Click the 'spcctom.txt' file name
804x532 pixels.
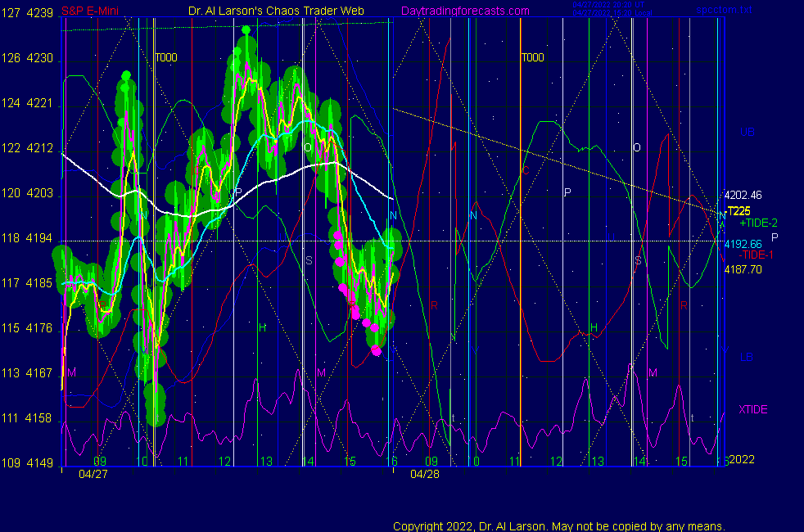[724, 10]
